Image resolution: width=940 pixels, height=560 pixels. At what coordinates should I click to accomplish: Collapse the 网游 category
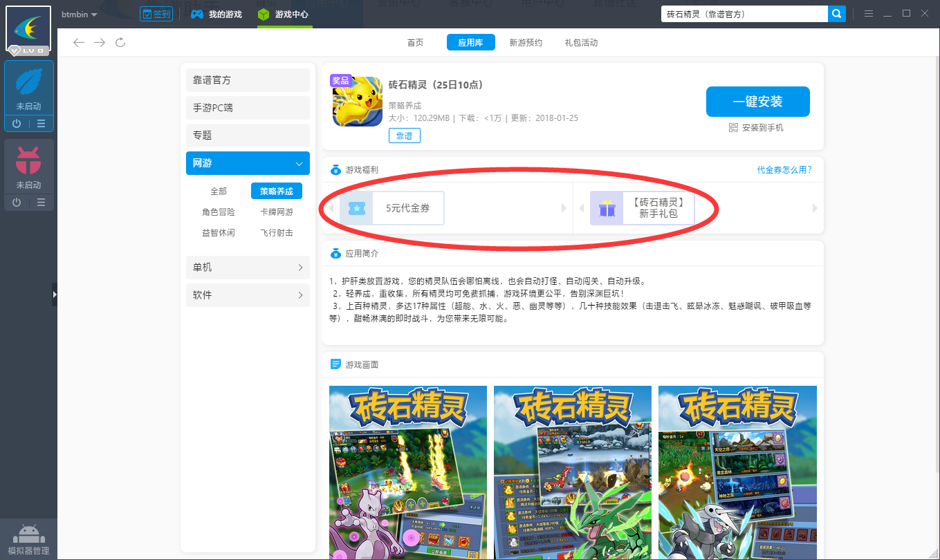click(248, 163)
